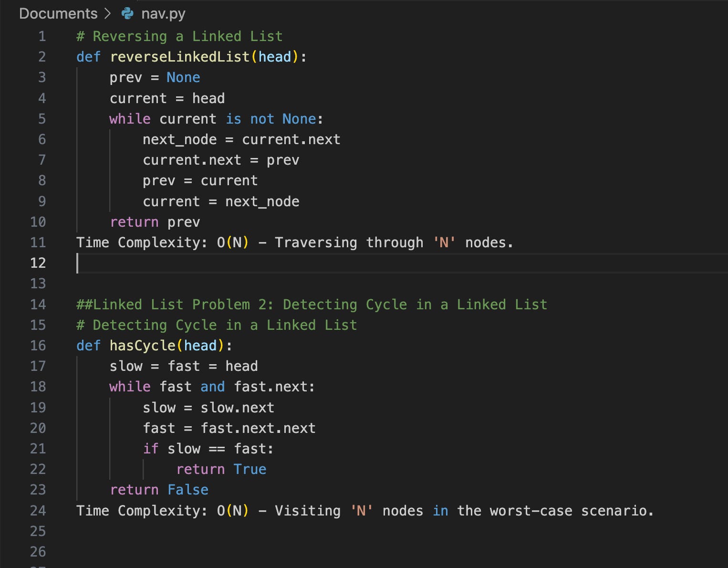Click line number 12 in gutter
The height and width of the screenshot is (568, 728).
point(38,263)
